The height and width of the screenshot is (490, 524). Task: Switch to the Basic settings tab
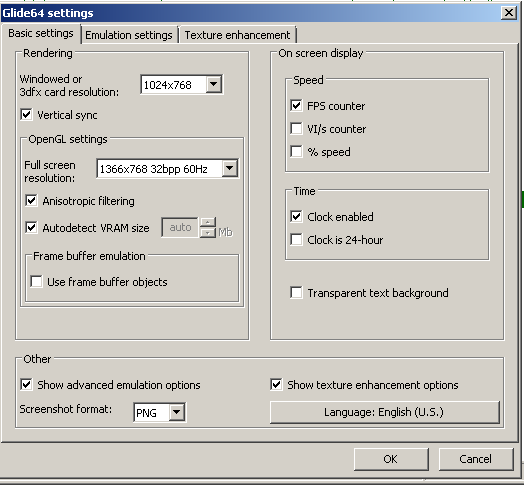(x=41, y=33)
